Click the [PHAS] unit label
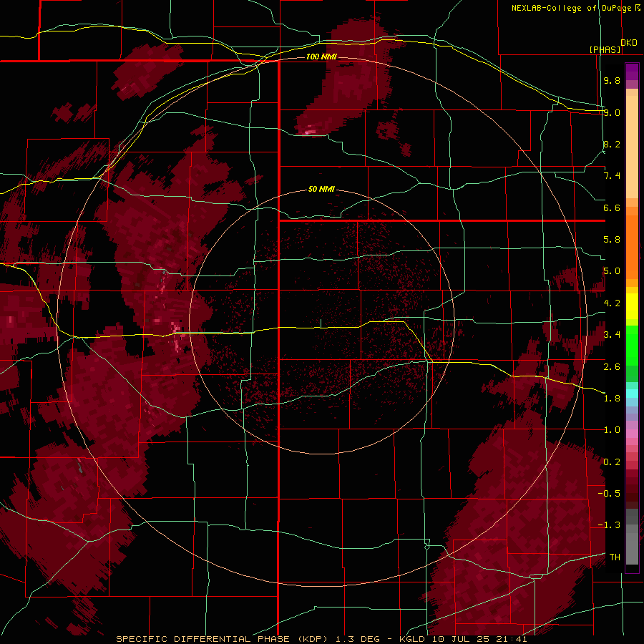The width and height of the screenshot is (644, 644). tap(605, 50)
